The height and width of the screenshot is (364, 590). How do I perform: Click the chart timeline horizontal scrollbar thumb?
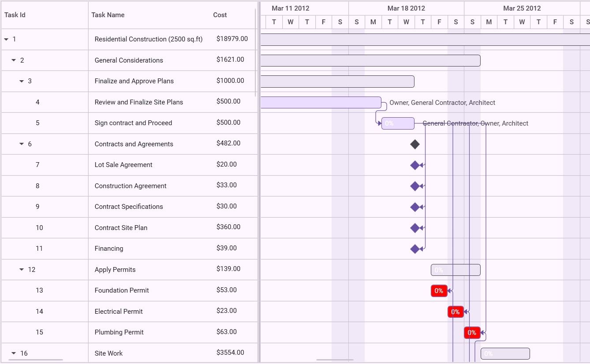335,360
